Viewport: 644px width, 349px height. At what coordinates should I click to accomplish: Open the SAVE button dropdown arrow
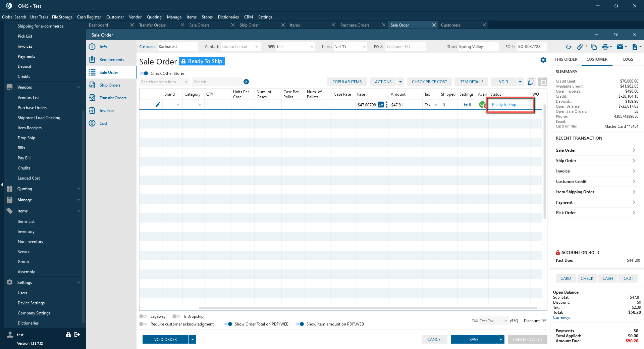[x=501, y=340]
